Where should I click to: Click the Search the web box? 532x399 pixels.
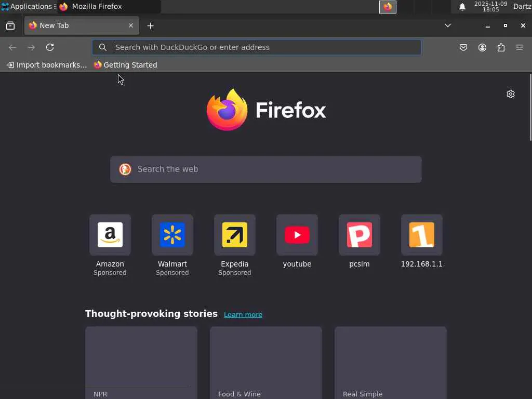click(x=266, y=169)
